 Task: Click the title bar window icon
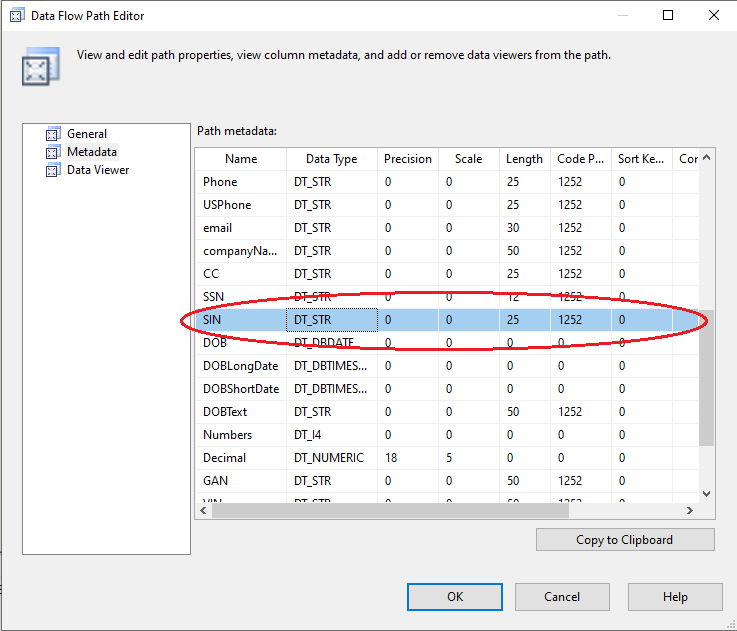16,15
